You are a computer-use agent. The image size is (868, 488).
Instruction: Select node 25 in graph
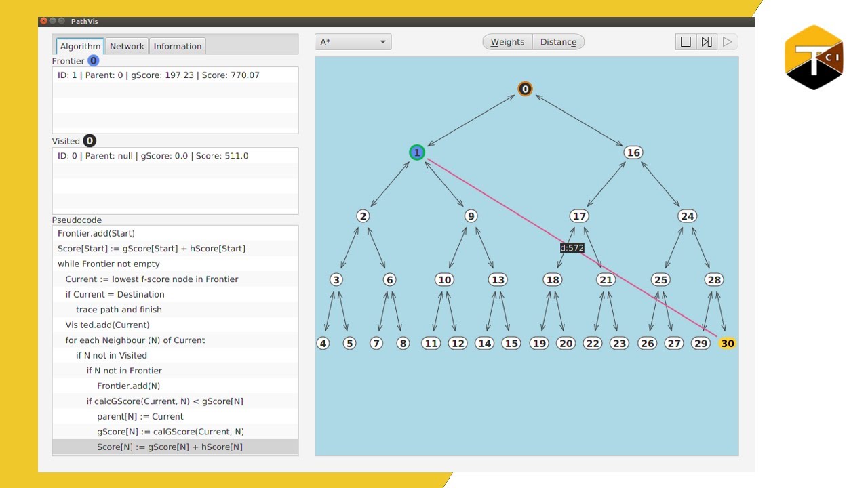click(x=660, y=280)
